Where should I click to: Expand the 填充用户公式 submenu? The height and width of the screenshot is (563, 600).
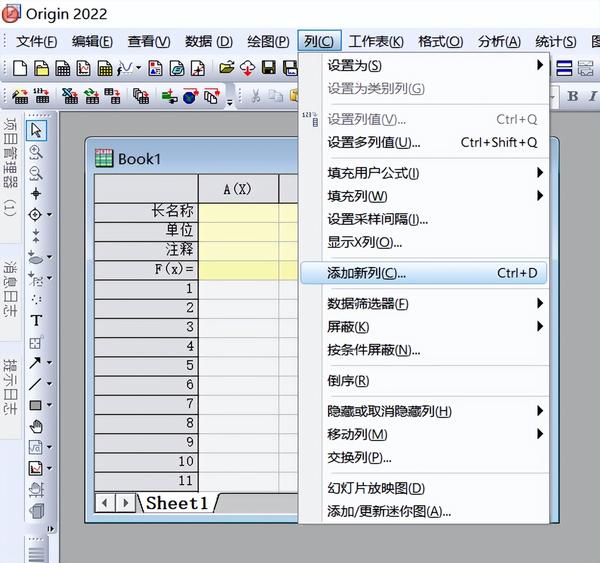click(424, 173)
